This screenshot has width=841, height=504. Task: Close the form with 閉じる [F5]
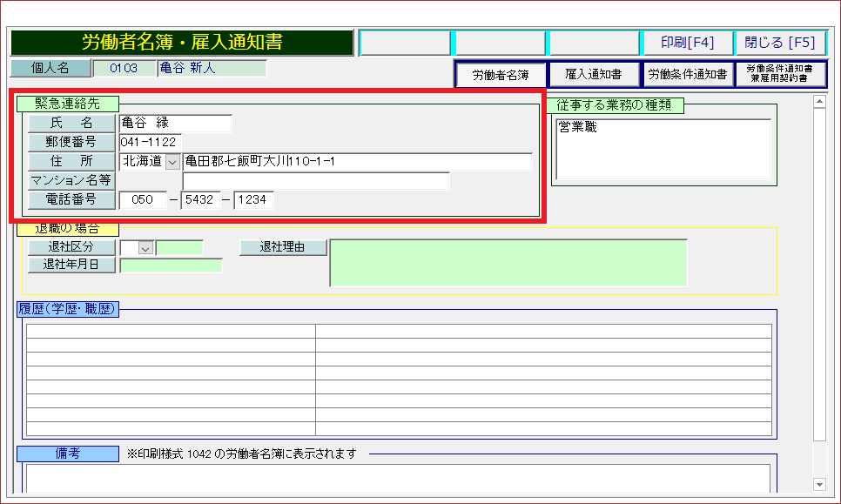[x=780, y=43]
